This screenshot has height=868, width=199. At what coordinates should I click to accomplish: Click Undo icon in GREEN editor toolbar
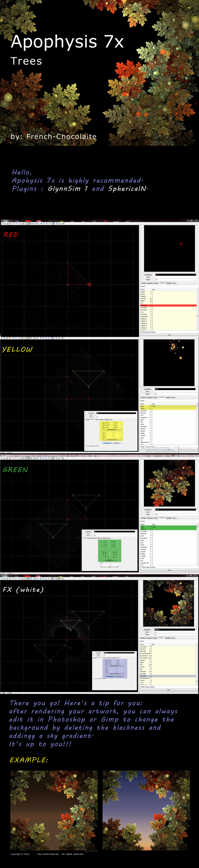[13, 458]
